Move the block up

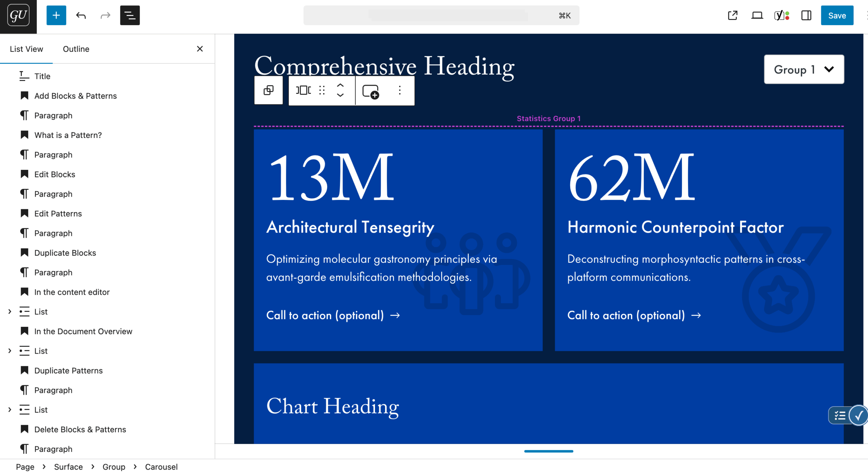click(340, 85)
